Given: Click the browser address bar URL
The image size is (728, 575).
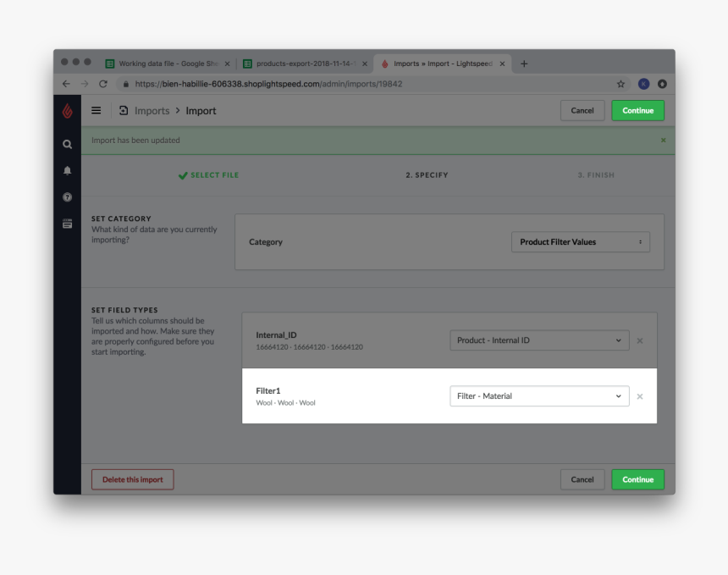Looking at the screenshot, I should [268, 84].
